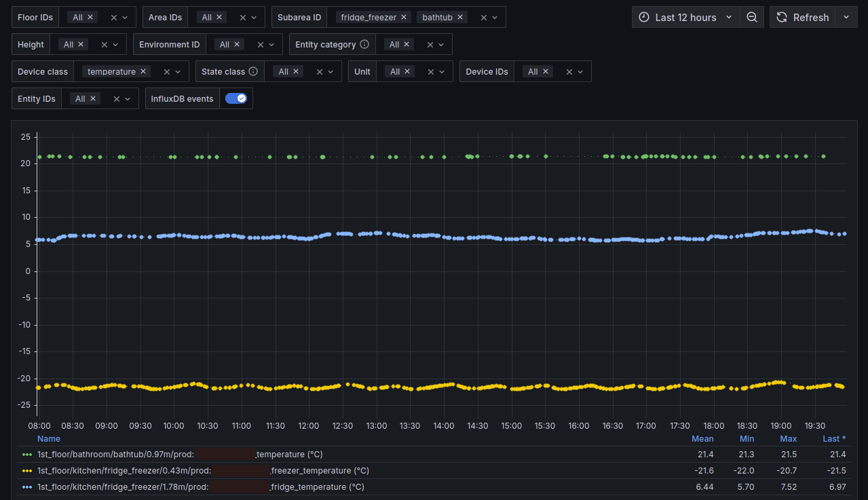Click the Refresh button
The width and height of the screenshot is (868, 500).
[803, 18]
